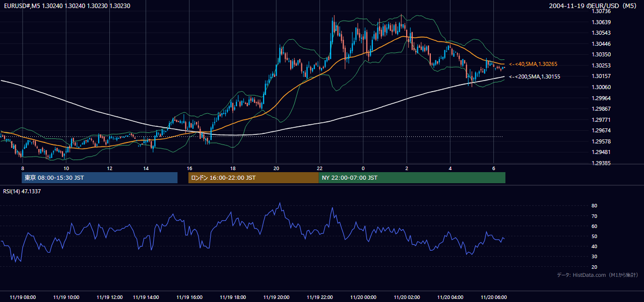Click the 11/19 18:00 bottom time label
The height and width of the screenshot is (302, 644).
click(233, 297)
